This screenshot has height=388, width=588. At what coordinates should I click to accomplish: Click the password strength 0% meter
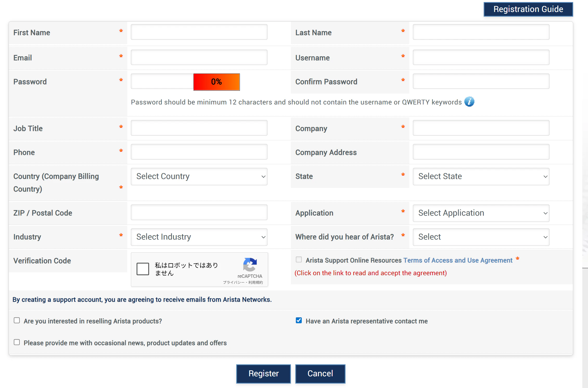pos(216,82)
